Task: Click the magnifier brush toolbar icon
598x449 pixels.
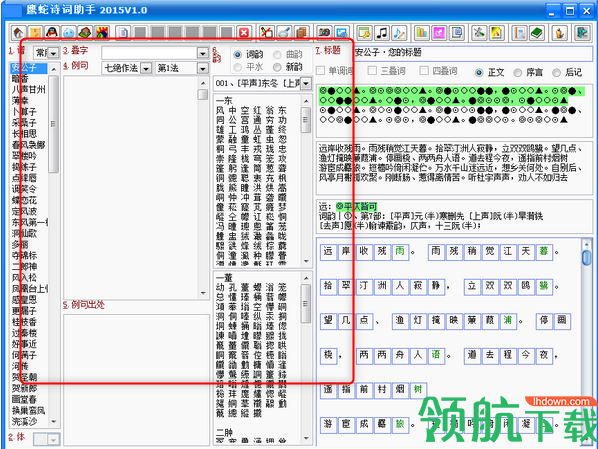Action: 284,32
